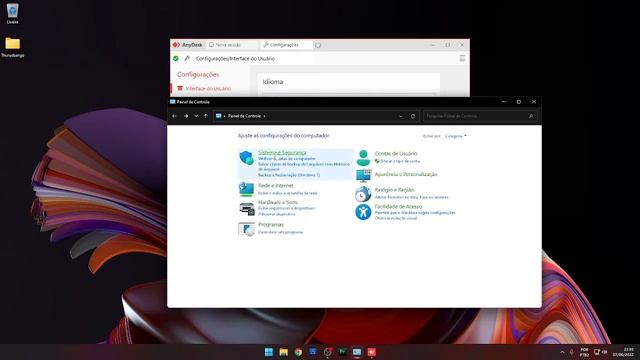The height and width of the screenshot is (360, 640).
Task: Open Google Chrome from the taskbar
Action: pyautogui.click(x=298, y=352)
